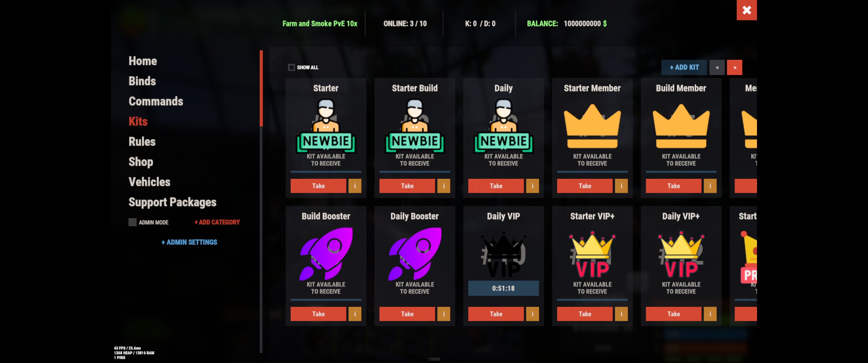Open the Vehicles menu item
Screen dimensions: 868x363
pos(149,182)
